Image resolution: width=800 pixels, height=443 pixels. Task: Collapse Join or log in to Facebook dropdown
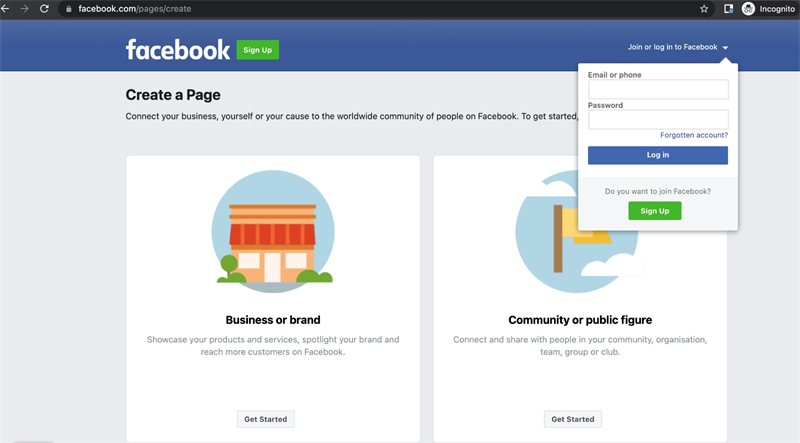tap(678, 47)
